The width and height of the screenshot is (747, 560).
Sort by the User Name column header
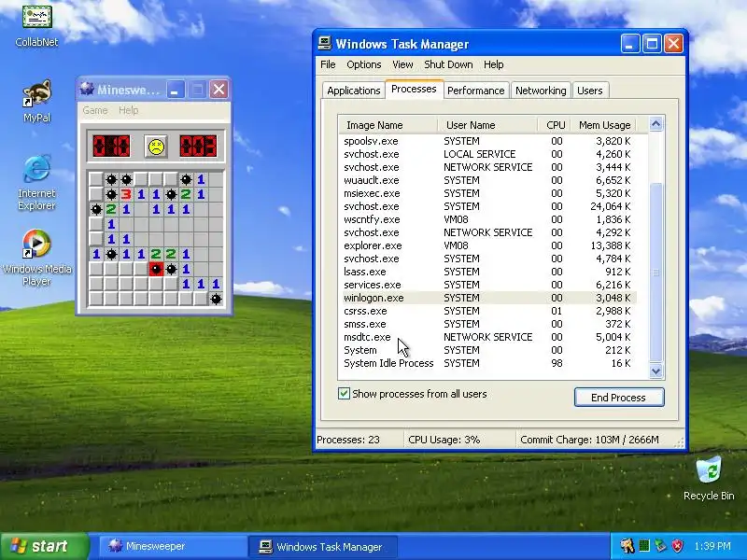click(487, 125)
